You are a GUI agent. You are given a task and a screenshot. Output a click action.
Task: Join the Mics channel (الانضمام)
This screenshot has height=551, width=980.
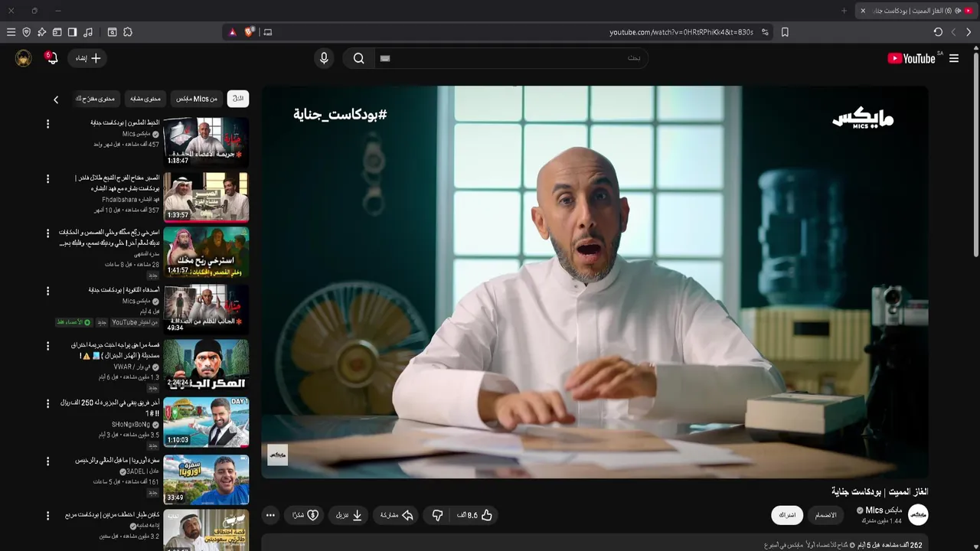click(825, 515)
